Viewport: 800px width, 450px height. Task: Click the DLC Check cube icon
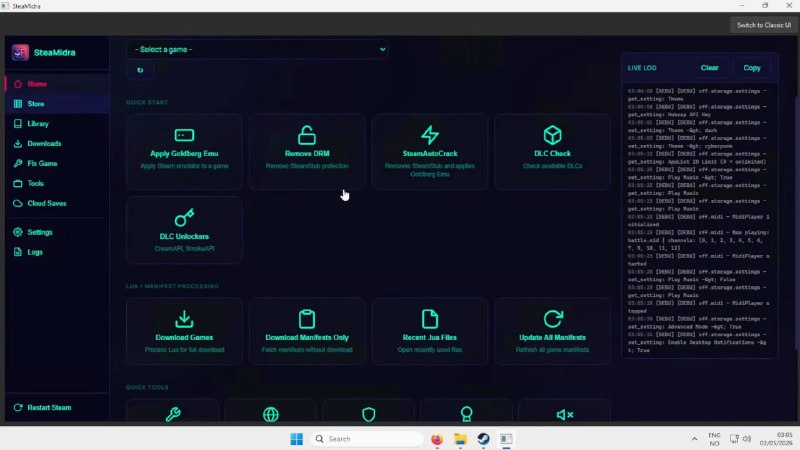pyautogui.click(x=553, y=135)
